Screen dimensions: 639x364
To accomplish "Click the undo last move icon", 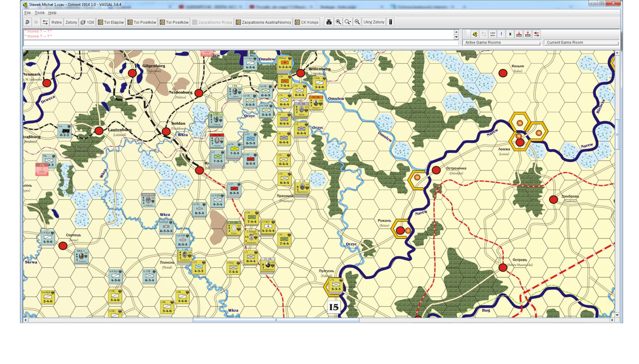I will click(x=27, y=22).
